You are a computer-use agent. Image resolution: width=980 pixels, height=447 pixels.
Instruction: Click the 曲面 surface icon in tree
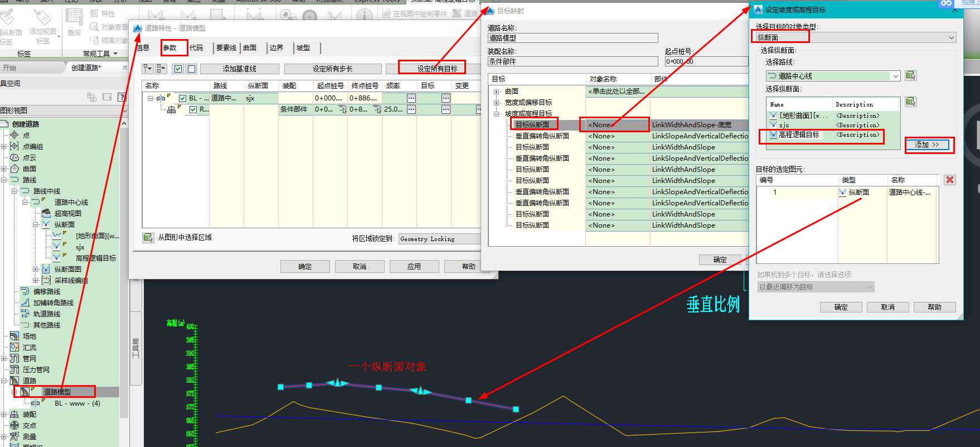pyautogui.click(x=14, y=169)
